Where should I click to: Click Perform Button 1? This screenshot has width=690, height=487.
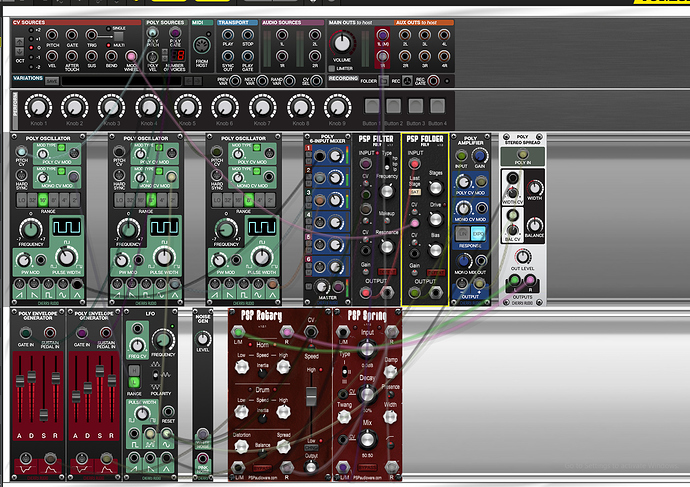point(372,106)
